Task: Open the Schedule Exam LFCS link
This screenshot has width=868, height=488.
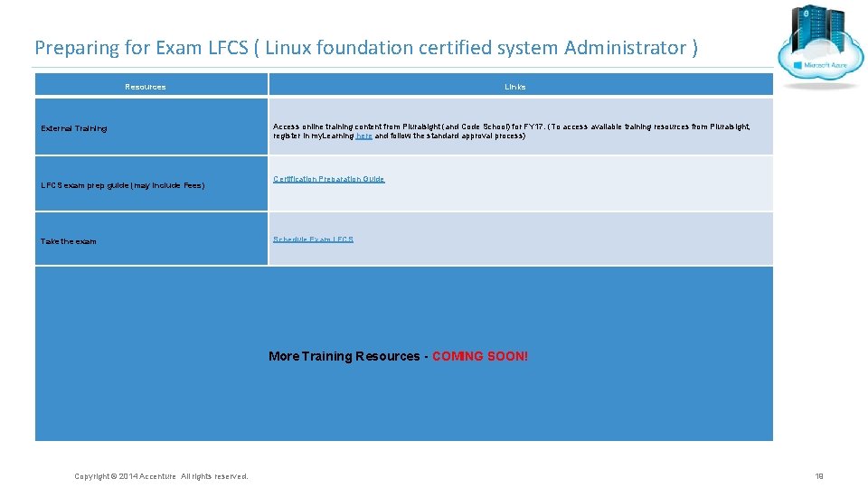Action: (x=313, y=239)
